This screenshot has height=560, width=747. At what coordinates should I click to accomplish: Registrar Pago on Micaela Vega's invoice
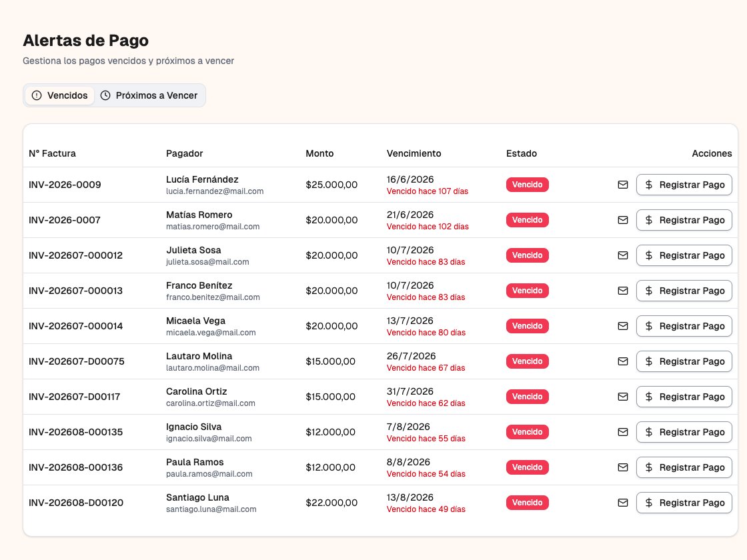[684, 326]
